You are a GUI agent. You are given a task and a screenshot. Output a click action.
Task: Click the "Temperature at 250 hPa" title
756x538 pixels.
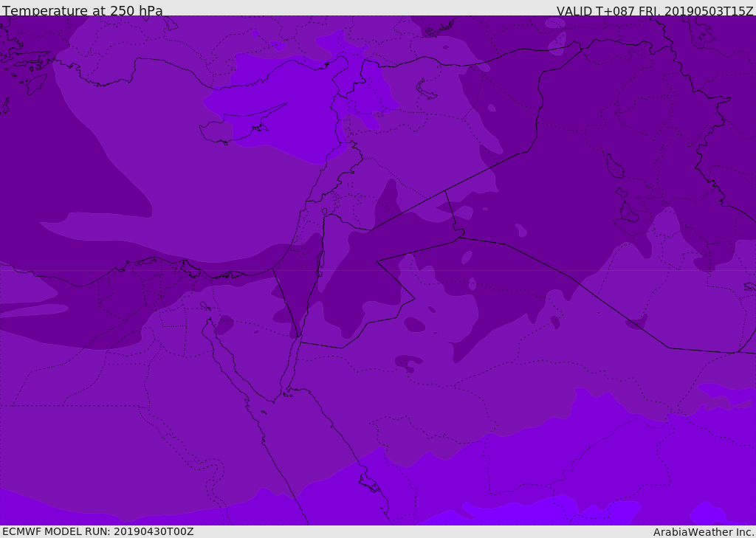point(83,11)
